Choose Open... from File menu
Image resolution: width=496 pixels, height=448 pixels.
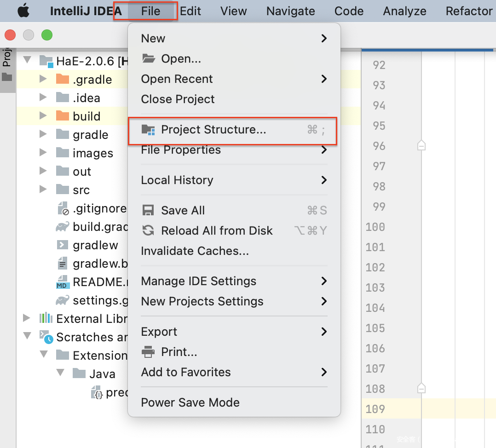pos(234,58)
